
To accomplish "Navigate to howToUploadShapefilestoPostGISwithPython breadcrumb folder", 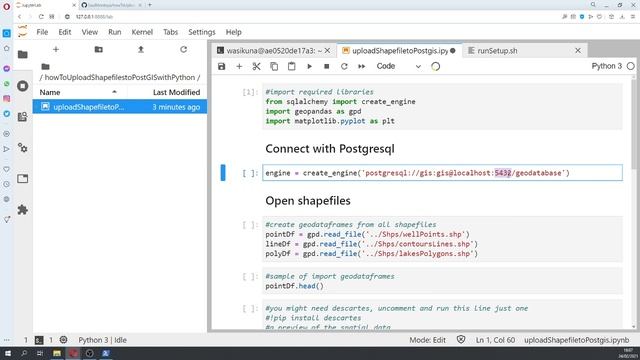I will [119, 77].
